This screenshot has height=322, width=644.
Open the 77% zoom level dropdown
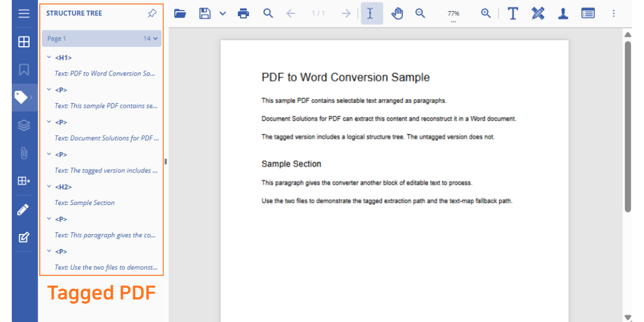[x=453, y=15]
